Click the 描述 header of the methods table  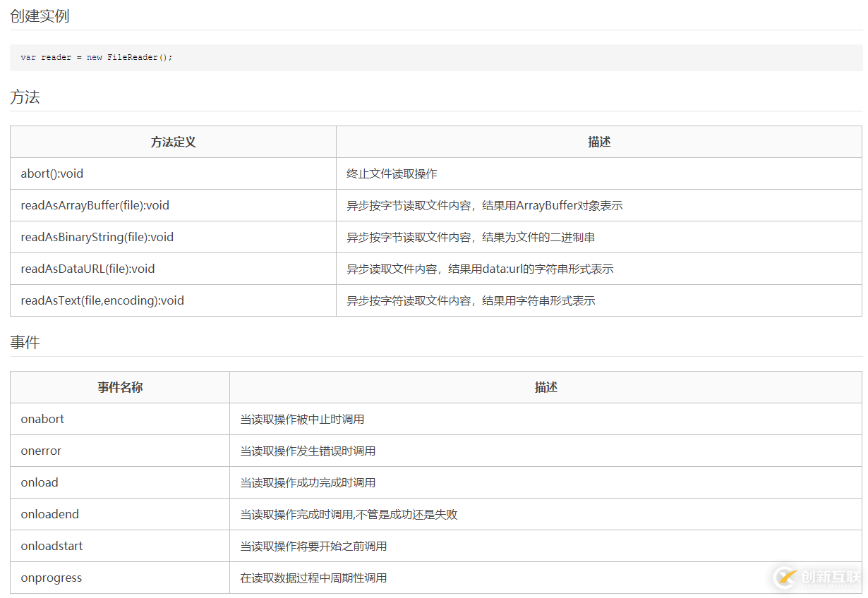[598, 141]
